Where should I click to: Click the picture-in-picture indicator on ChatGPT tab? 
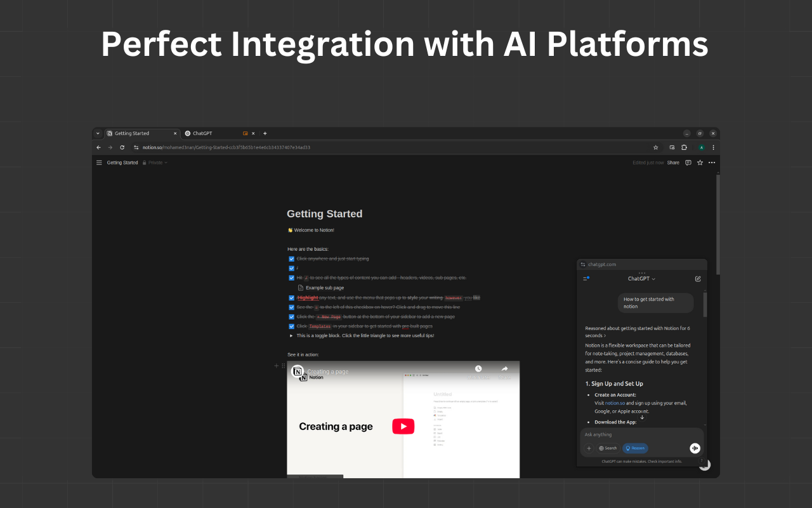click(x=245, y=133)
